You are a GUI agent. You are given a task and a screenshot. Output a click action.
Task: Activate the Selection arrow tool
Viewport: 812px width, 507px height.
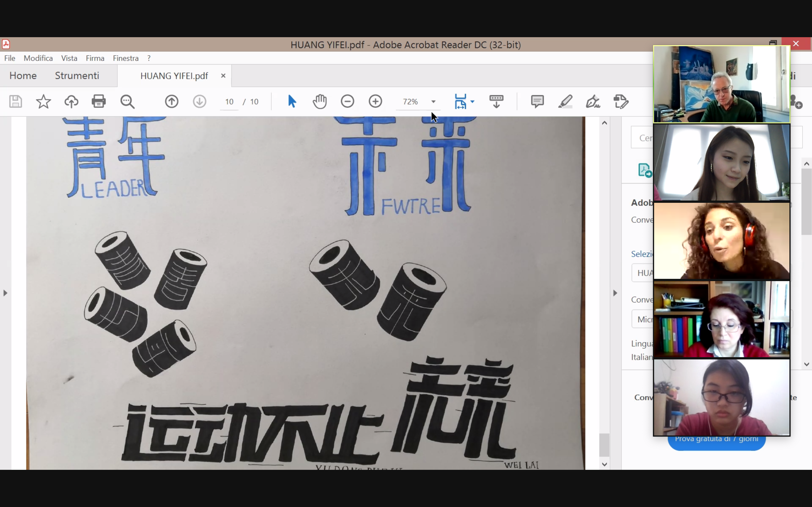292,101
